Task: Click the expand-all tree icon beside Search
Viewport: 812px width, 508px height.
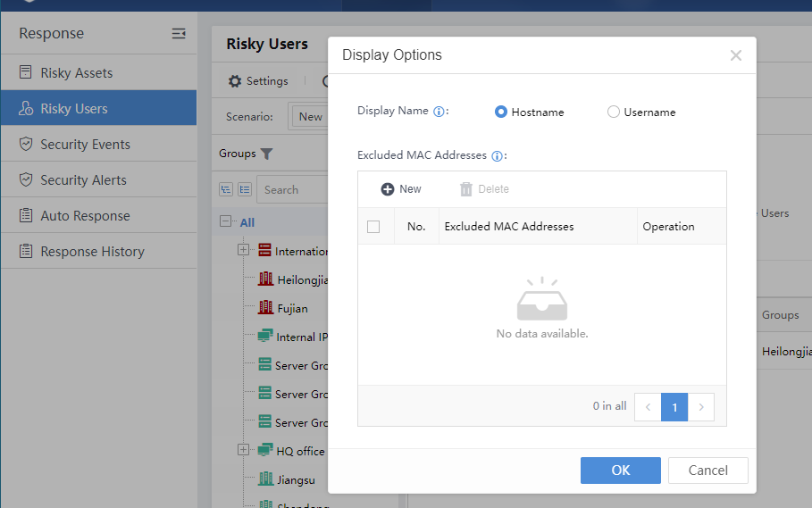Action: 226,189
